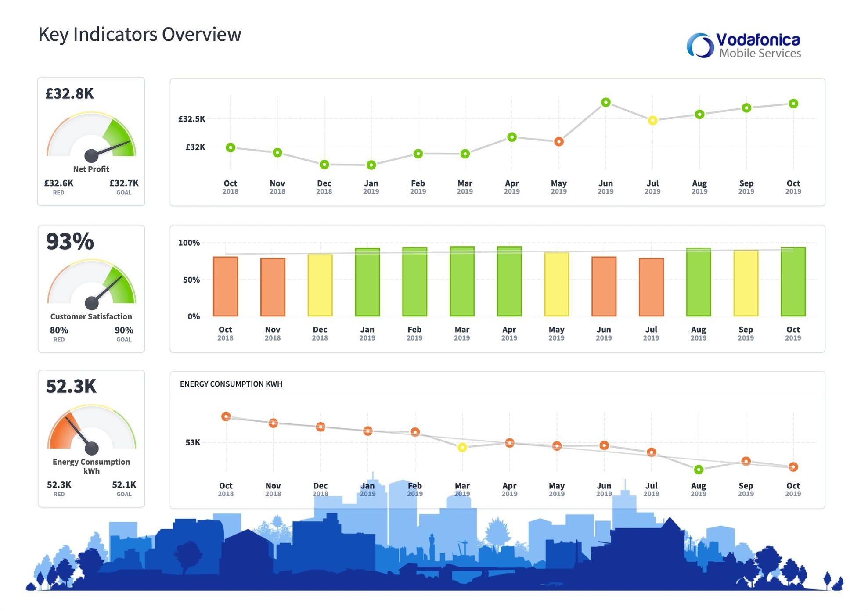868x610 pixels.
Task: Select the Mar 2019 point in profit chart
Action: tap(465, 154)
